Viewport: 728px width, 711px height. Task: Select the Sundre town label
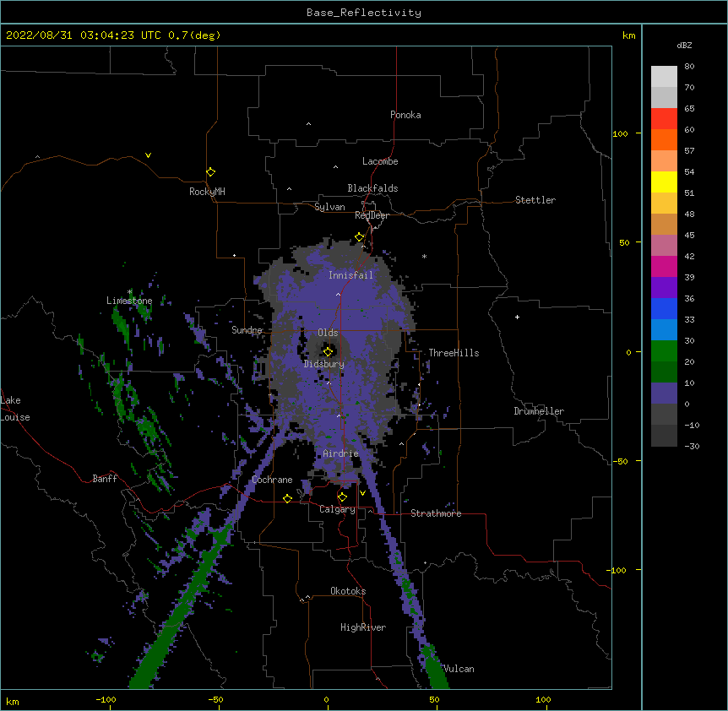click(x=247, y=330)
